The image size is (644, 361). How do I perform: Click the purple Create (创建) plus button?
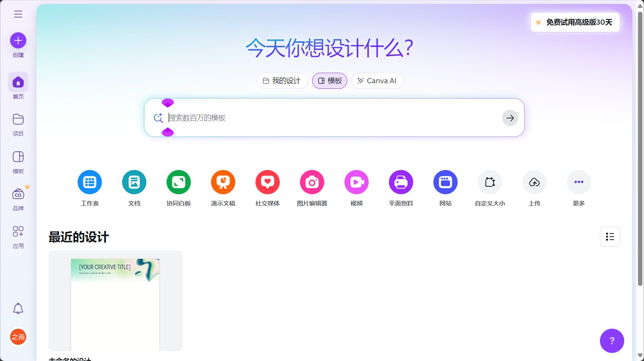18,40
